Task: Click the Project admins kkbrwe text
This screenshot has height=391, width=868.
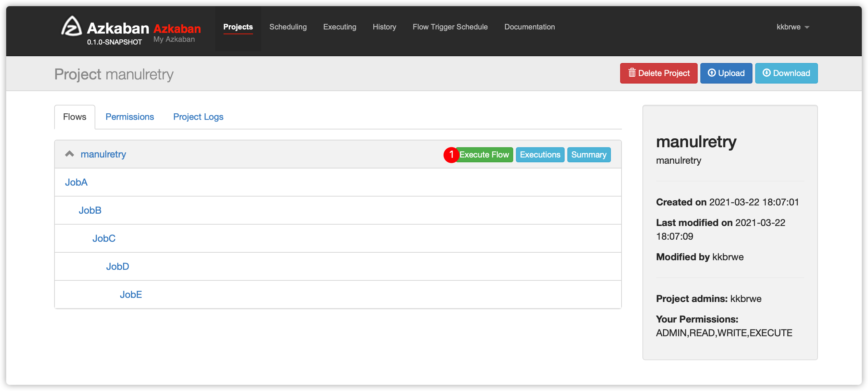Action: 709,299
